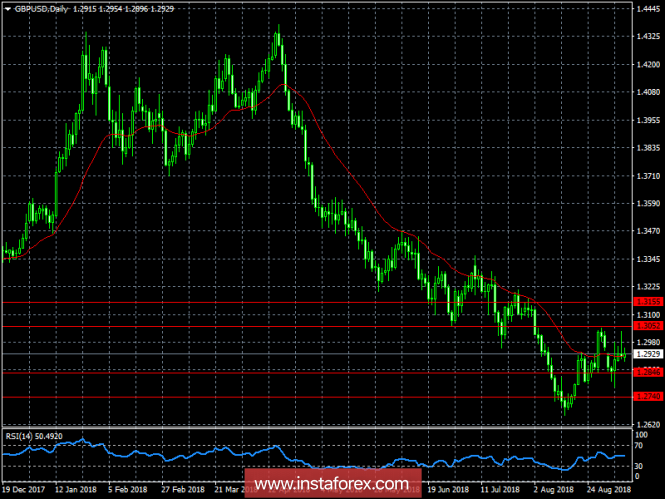Image resolution: width=665 pixels, height=499 pixels.
Task: Click the 19 Dec 2017 date label
Action: click(x=24, y=489)
